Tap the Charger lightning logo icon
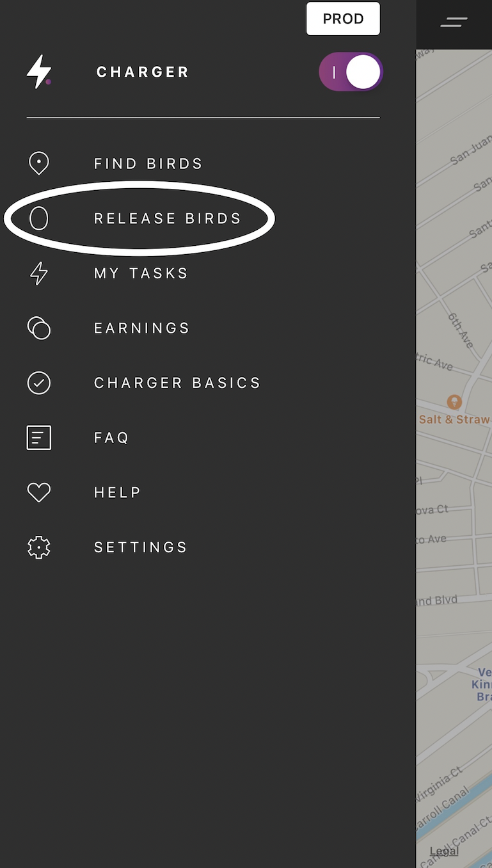 [x=38, y=72]
